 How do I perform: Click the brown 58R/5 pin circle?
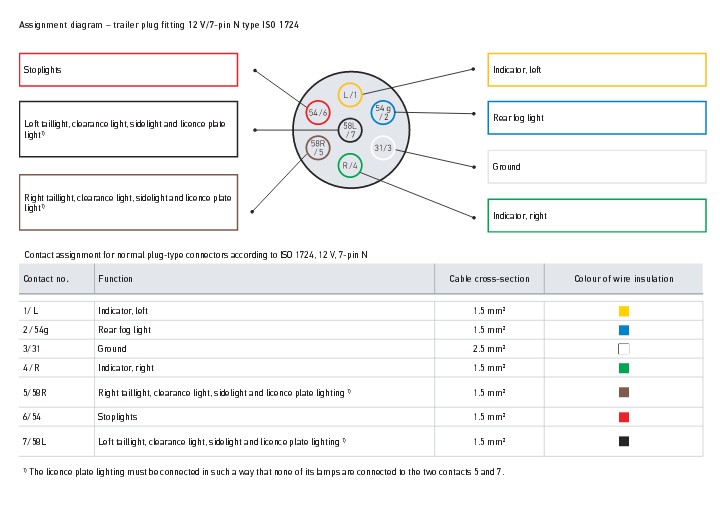click(318, 148)
